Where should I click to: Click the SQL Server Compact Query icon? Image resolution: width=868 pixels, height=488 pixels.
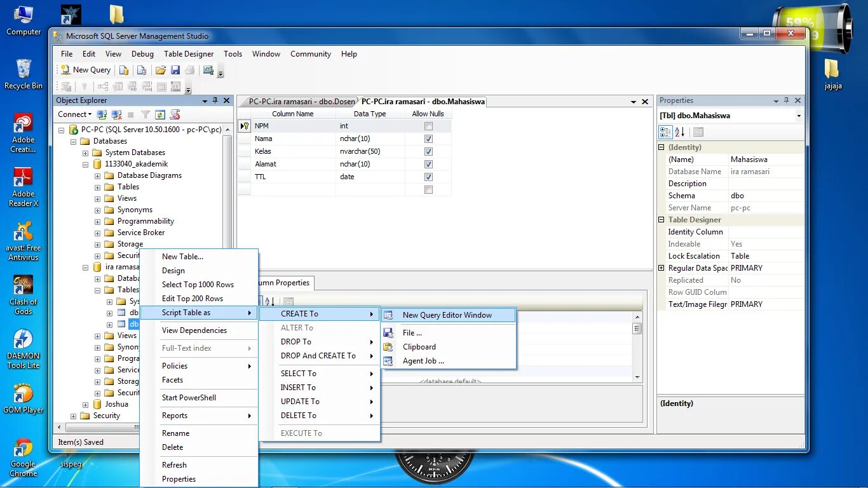tap(142, 70)
